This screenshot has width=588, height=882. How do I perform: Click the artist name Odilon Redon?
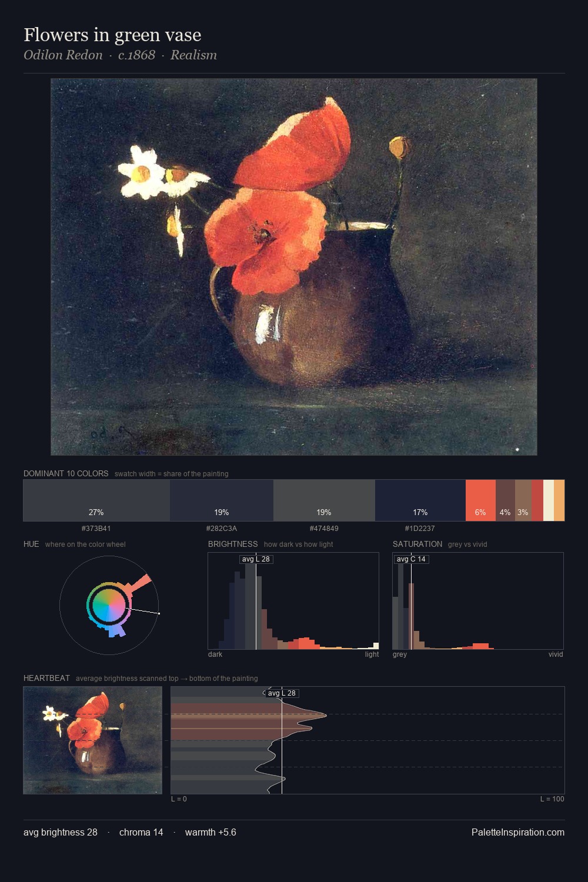[x=63, y=55]
